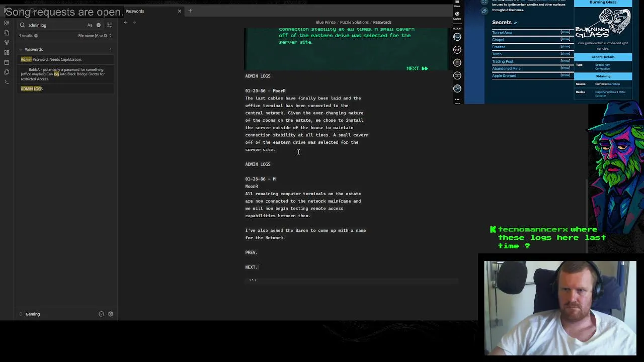Click wiki fullscreen expand icon
Viewport: 644px width, 362px height.
pos(484,2)
